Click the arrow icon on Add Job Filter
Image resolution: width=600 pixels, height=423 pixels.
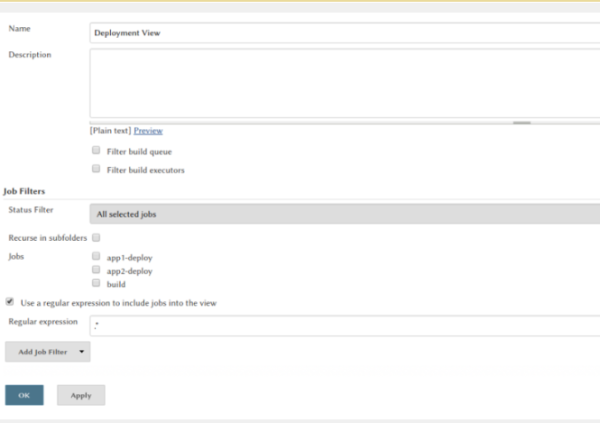(81, 352)
